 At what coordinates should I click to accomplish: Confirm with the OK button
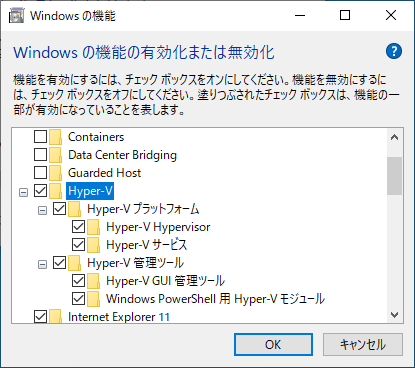[273, 344]
